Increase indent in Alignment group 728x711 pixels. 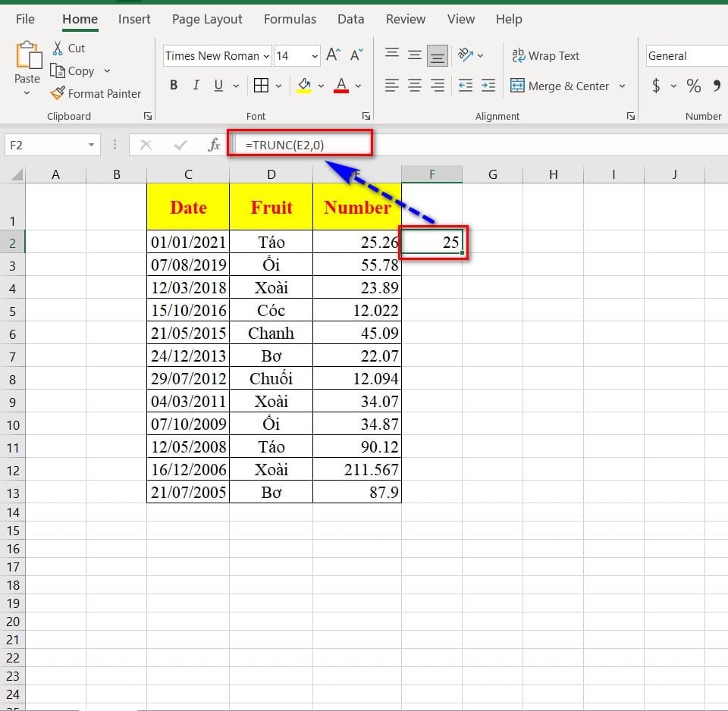click(x=488, y=86)
